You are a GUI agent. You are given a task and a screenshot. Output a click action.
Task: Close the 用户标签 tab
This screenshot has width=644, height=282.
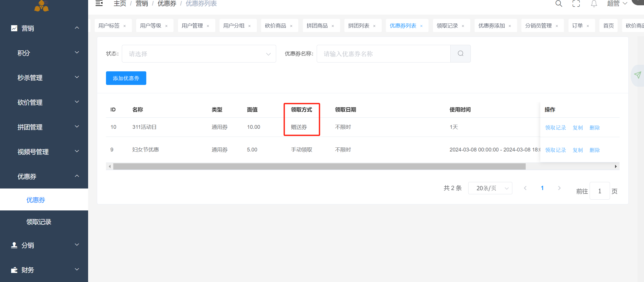click(125, 26)
